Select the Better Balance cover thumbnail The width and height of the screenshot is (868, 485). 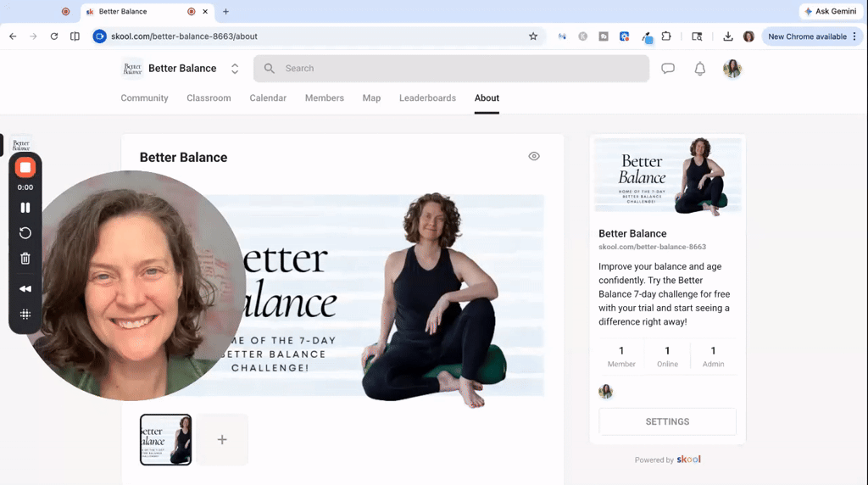pos(165,439)
